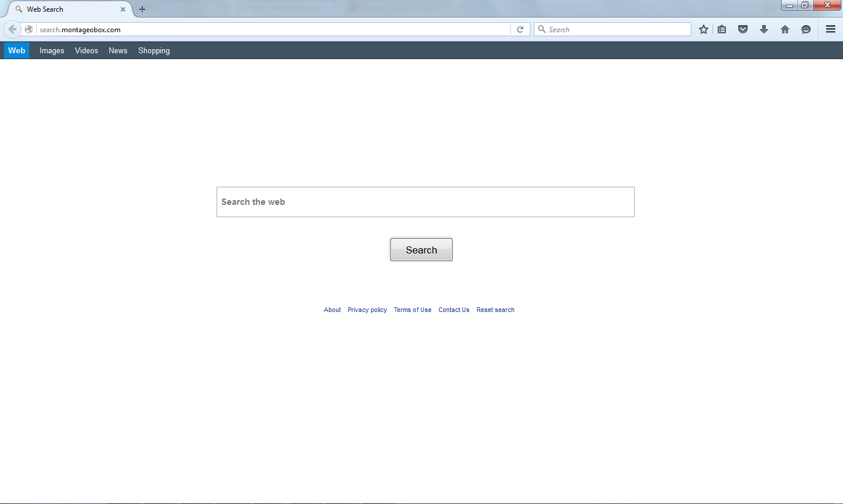Minimize the browser window
This screenshot has height=504, width=843.
(x=789, y=5)
